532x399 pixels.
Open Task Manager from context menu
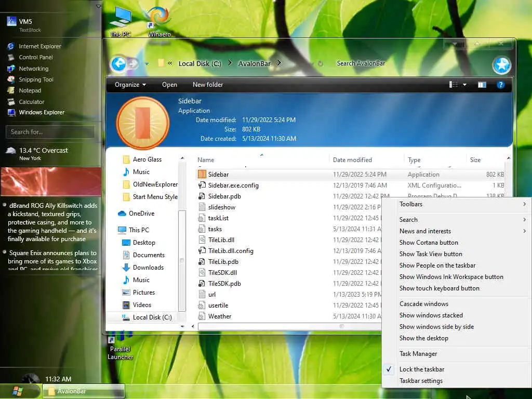click(x=418, y=353)
